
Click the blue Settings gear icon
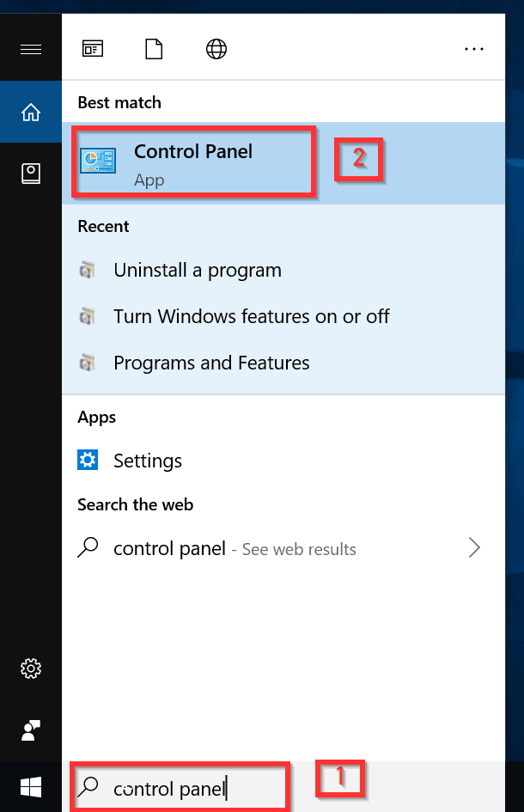(88, 460)
